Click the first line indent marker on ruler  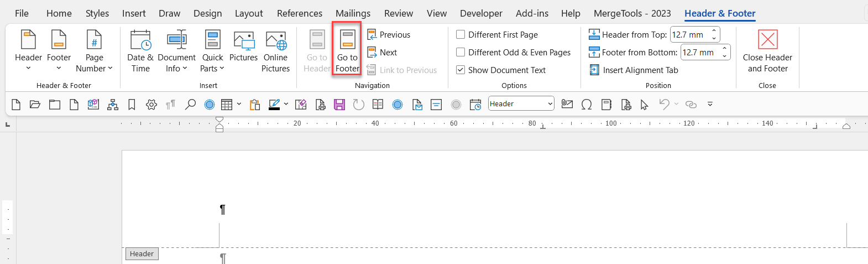pos(219,120)
